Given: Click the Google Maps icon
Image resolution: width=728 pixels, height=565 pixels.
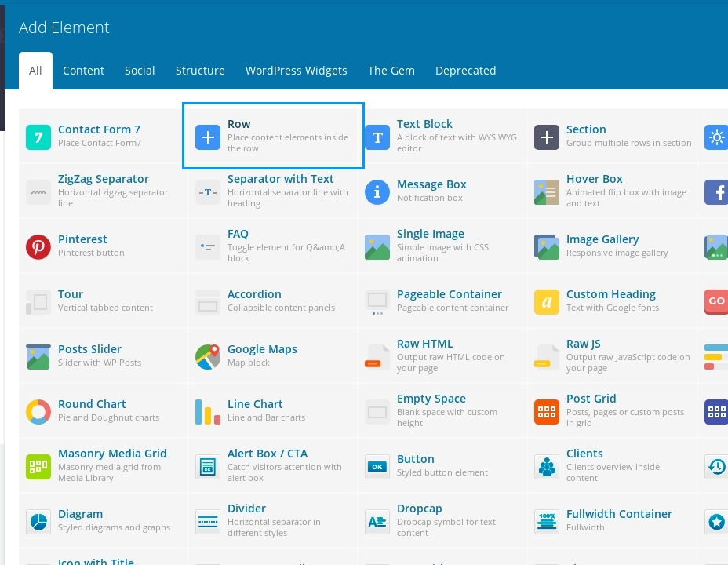Looking at the screenshot, I should click(x=207, y=356).
